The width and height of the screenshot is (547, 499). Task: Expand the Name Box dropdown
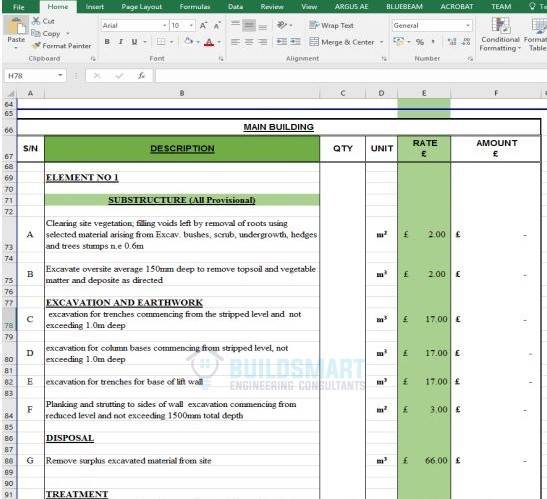60,75
